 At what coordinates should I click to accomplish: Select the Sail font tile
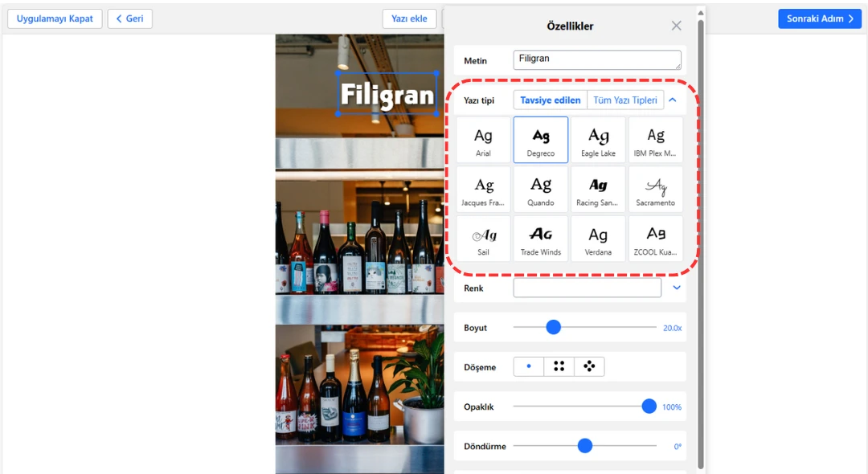483,239
